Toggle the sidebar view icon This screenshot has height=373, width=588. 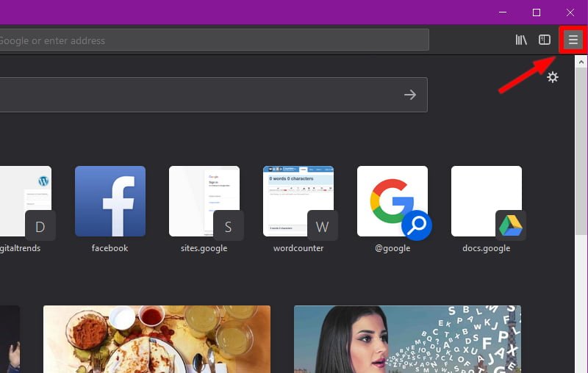pos(545,40)
